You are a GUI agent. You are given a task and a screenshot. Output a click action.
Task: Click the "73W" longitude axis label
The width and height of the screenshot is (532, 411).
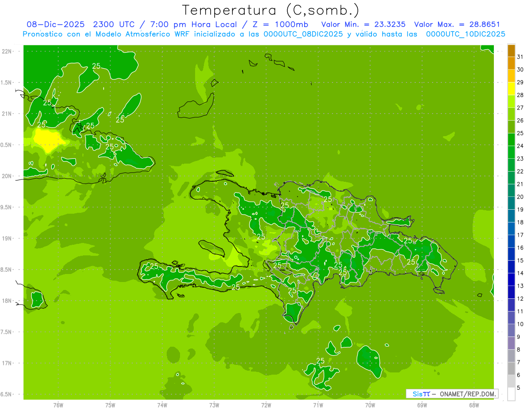point(214,405)
